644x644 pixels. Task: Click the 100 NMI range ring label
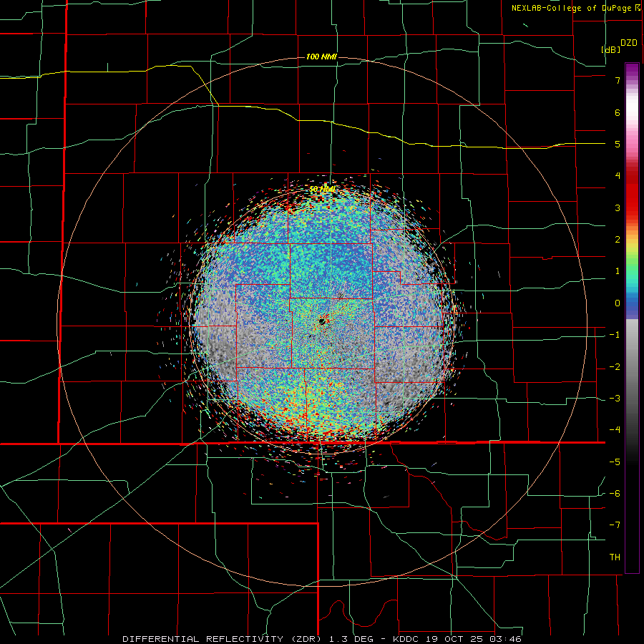(x=321, y=57)
